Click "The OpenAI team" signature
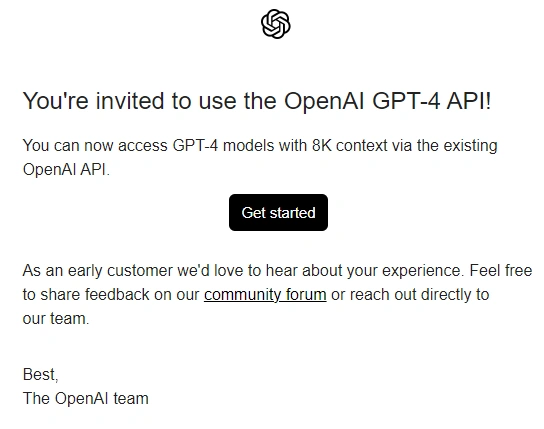Image resolution: width=544 pixels, height=429 pixels. pyautogui.click(x=85, y=398)
